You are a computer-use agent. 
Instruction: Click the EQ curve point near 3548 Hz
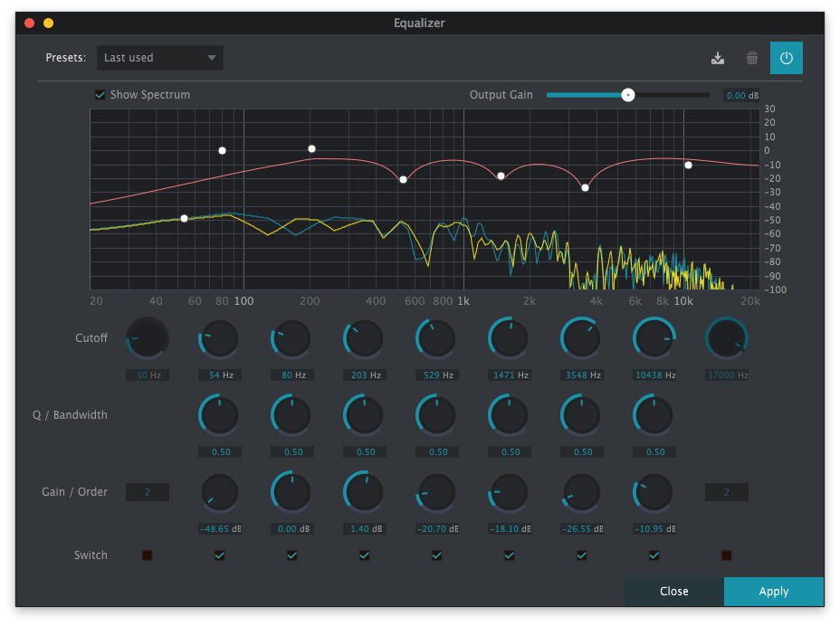[585, 188]
